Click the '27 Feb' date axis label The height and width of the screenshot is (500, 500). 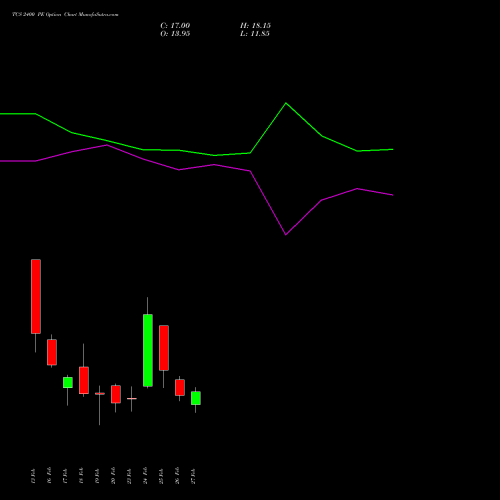pos(193,475)
